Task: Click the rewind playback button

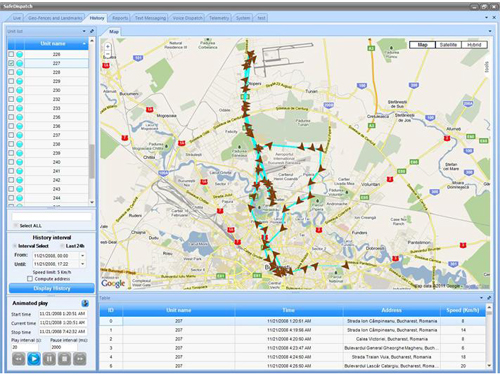Action: pyautogui.click(x=19, y=359)
